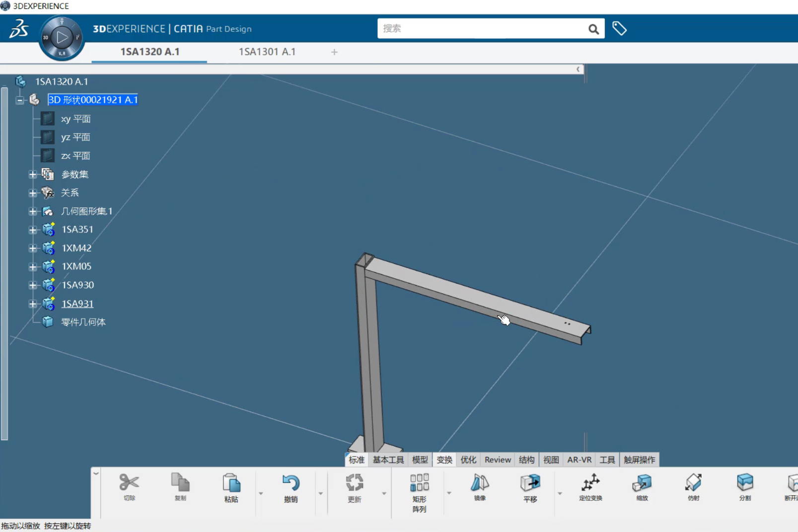Click the Paste (粘贴) icon
Screen dimensions: 798x532
(x=231, y=482)
